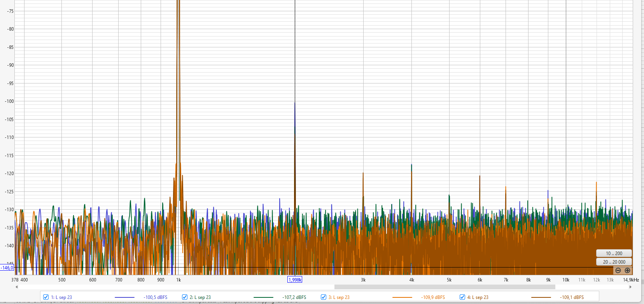Click the 3k frequency axis label

pyautogui.click(x=363, y=280)
